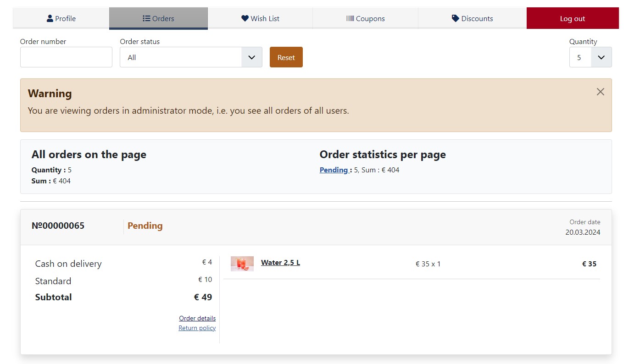Image resolution: width=640 pixels, height=364 pixels.
Task: Click the barcode icon in the Coupons tab
Action: [x=350, y=18]
